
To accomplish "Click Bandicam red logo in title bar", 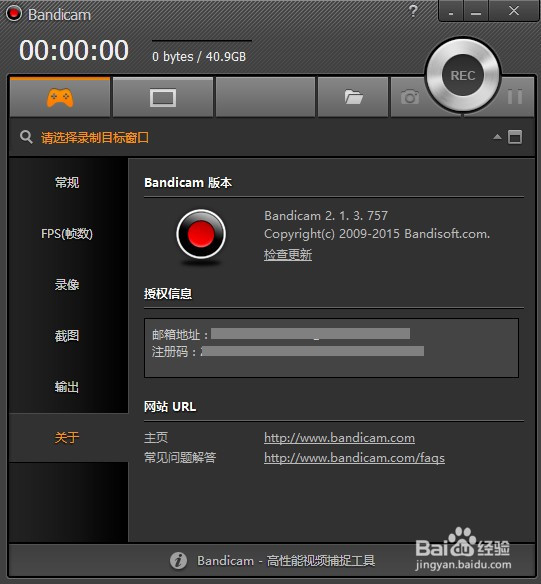I will (x=14, y=13).
